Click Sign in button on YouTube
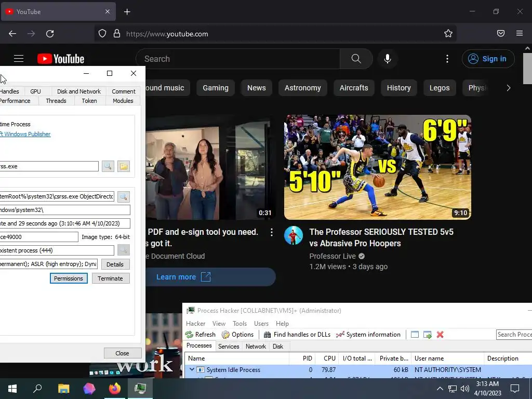532x399 pixels. 488,59
